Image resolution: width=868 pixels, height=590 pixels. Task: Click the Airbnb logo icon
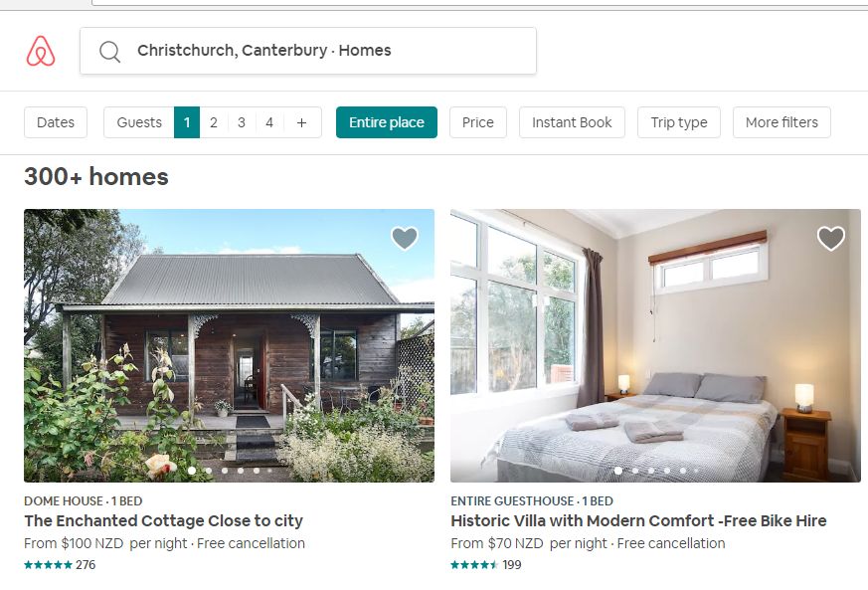[x=41, y=51]
